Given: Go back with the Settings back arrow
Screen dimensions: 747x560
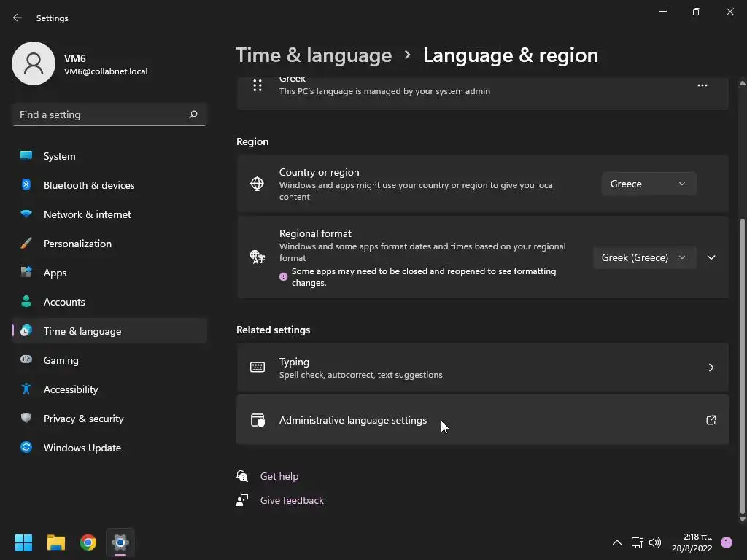Looking at the screenshot, I should coord(18,17).
